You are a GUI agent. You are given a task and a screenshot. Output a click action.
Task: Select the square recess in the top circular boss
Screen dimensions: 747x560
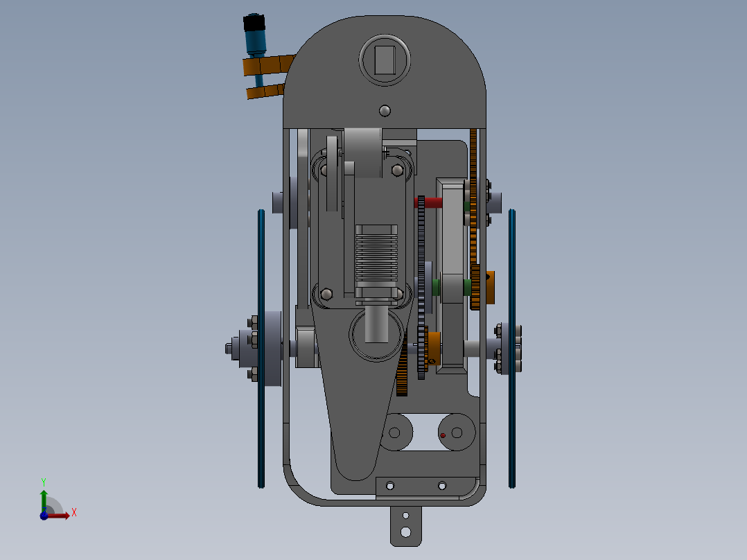385,60
